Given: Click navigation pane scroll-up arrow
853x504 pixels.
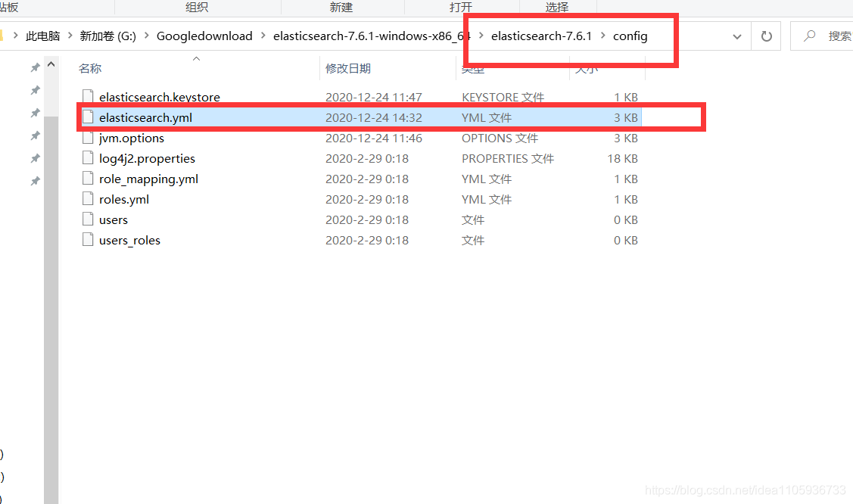Looking at the screenshot, I should pyautogui.click(x=51, y=64).
